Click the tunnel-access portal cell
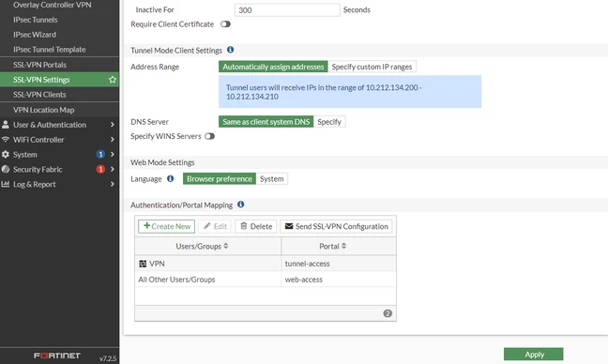Image resolution: width=608 pixels, height=364 pixels. [x=339, y=264]
